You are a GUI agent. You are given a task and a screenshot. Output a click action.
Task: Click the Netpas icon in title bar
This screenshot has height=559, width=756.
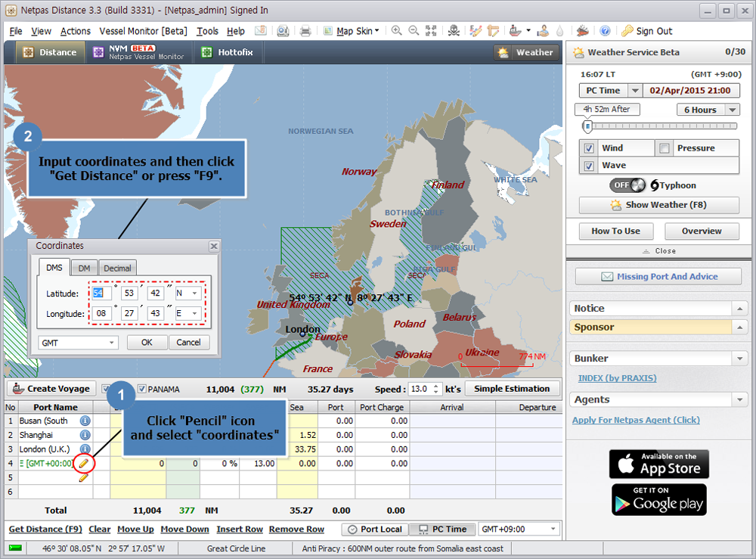[11, 10]
